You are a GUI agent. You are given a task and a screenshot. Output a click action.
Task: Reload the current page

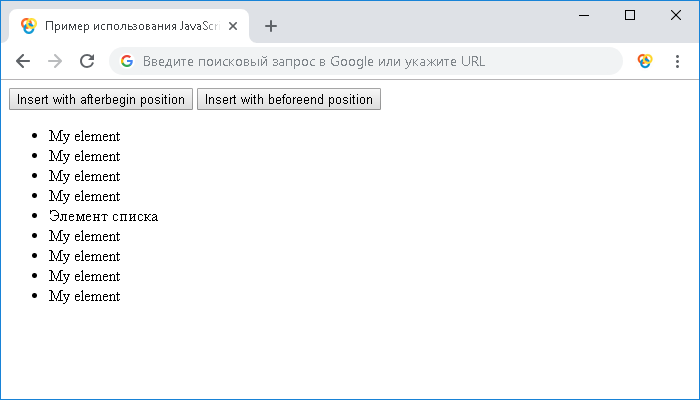(x=87, y=61)
